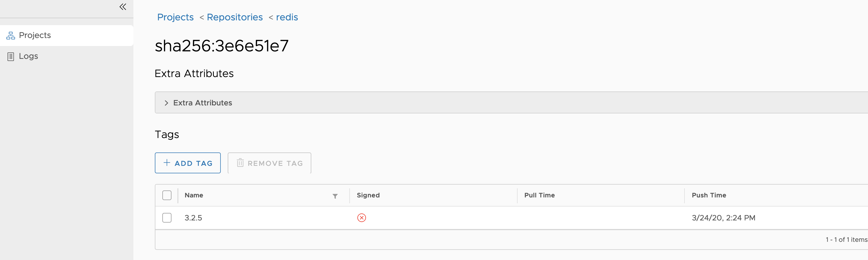This screenshot has height=260, width=868.
Task: Collapse the left sidebar with double-arrow icon
Action: click(x=122, y=6)
